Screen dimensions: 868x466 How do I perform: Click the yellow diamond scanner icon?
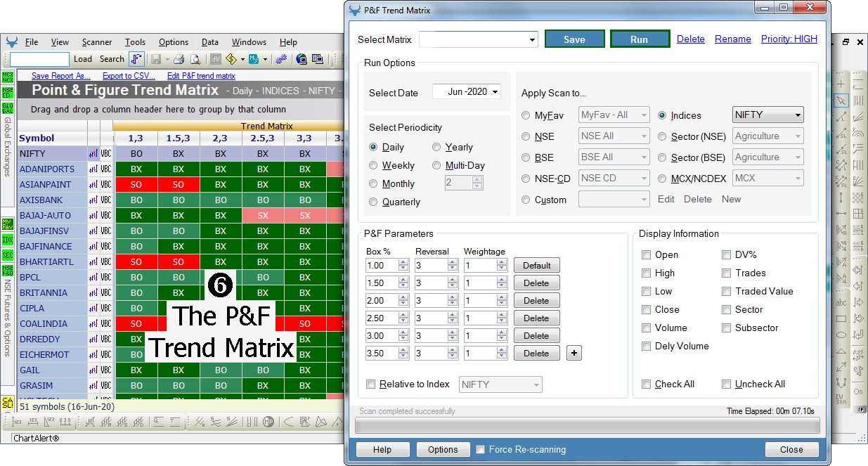(231, 59)
